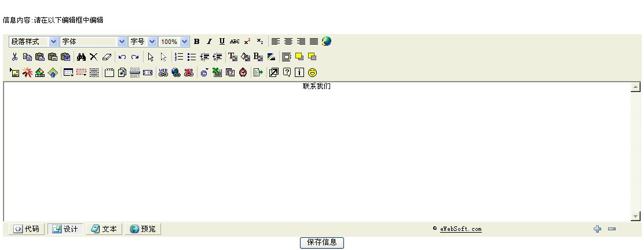
Task: Insert a bulleted list
Action: (x=192, y=57)
